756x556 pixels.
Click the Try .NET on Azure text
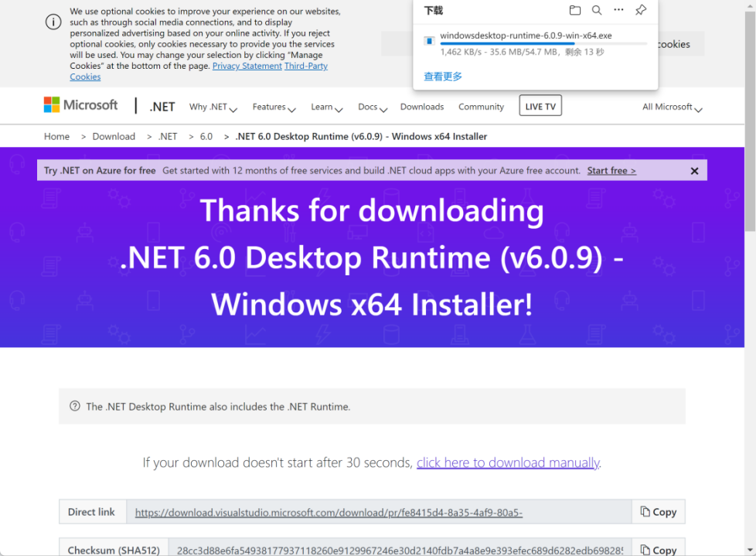coord(100,171)
